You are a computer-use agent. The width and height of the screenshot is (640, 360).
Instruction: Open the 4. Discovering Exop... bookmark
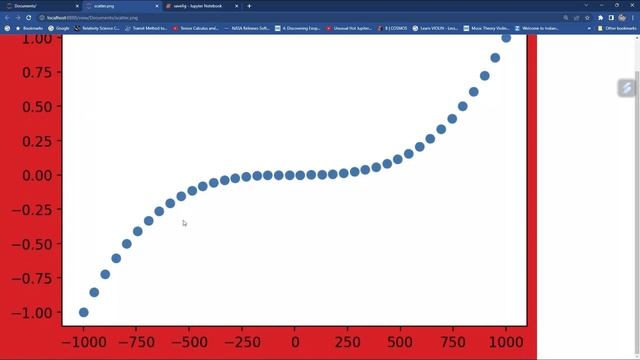click(x=298, y=28)
